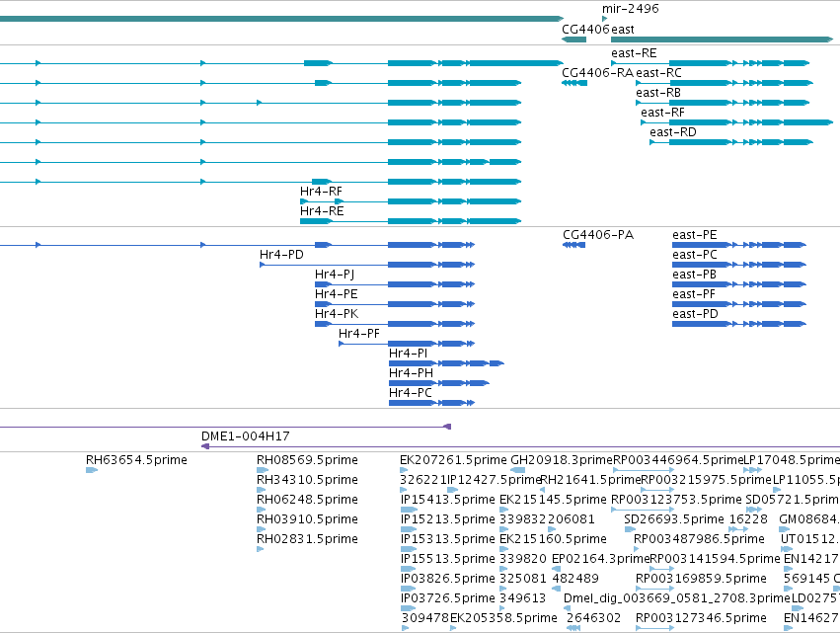Viewport: 840px width, 633px height.
Task: Select protein label Hr4-PH
Action: pyautogui.click(x=411, y=373)
